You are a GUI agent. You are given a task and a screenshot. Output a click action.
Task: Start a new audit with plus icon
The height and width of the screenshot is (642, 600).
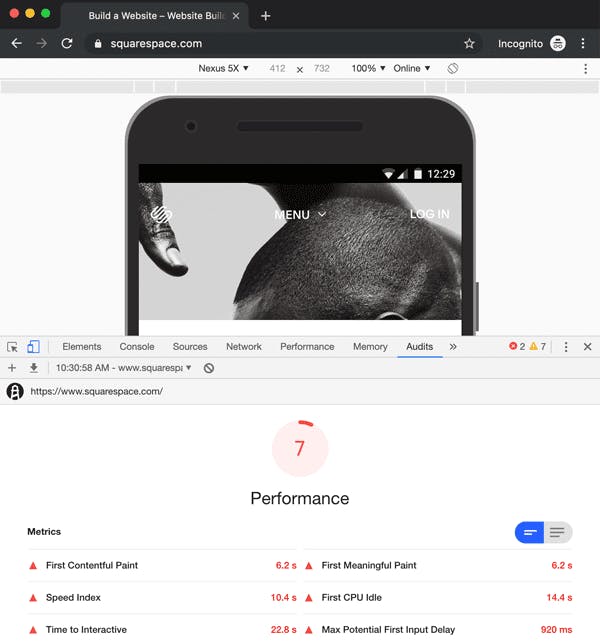pos(13,368)
